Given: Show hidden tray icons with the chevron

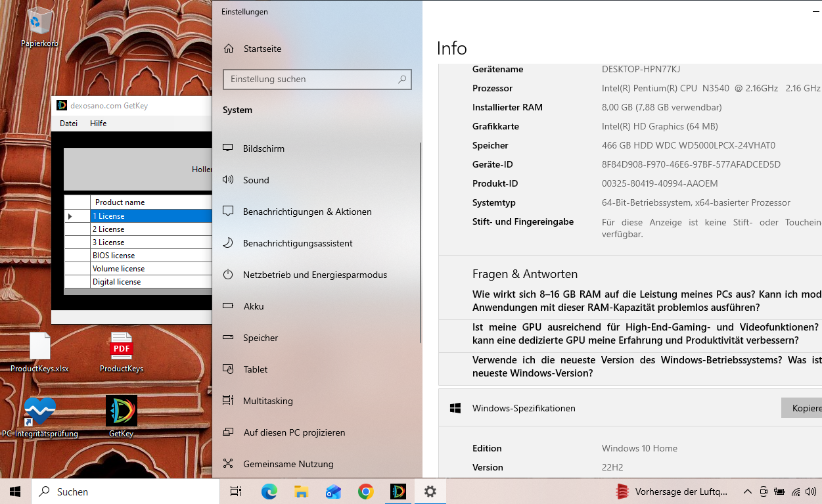Looking at the screenshot, I should 748,491.
